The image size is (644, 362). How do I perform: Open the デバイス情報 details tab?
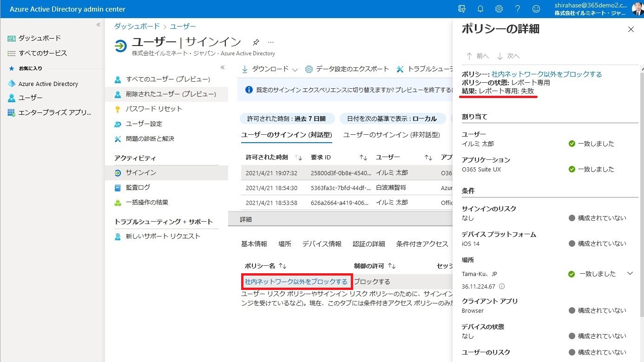point(322,244)
